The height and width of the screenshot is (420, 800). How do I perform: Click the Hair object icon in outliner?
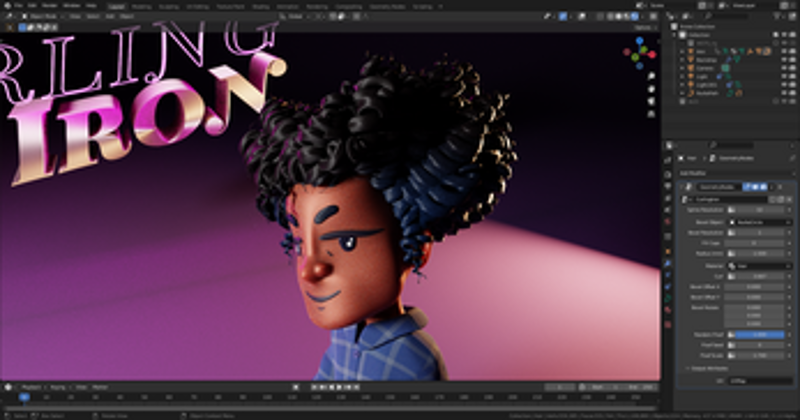(691, 52)
